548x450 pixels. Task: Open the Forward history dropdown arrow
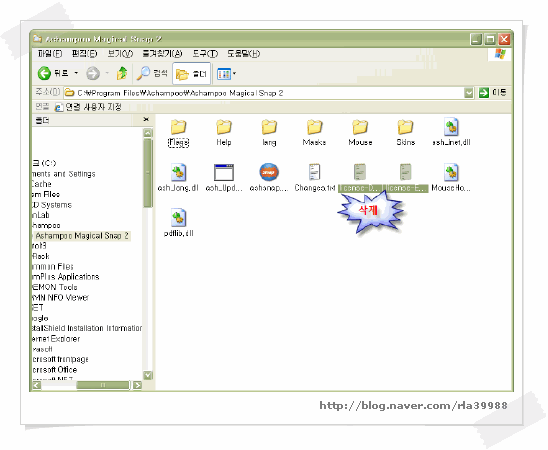pos(107,73)
